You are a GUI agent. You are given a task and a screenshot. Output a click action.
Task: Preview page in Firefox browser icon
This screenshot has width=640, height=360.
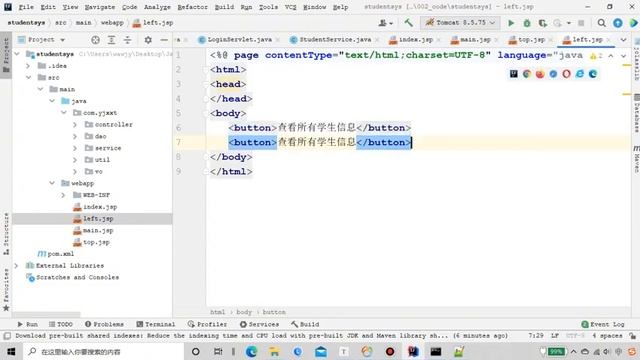tap(540, 74)
